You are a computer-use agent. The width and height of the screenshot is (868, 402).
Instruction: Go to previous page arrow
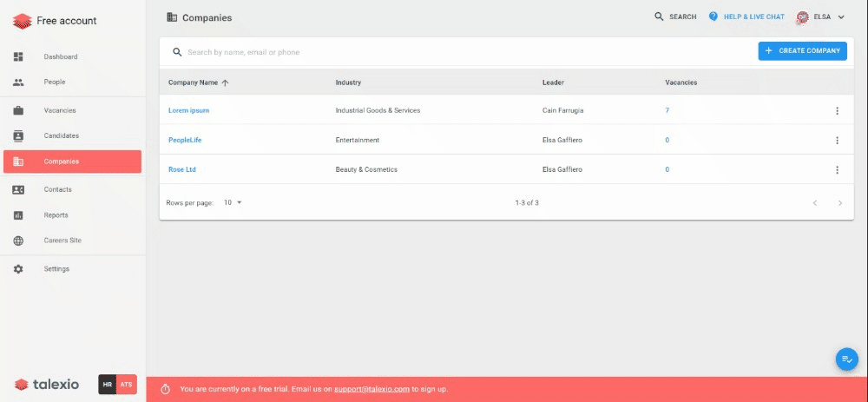[x=815, y=203]
